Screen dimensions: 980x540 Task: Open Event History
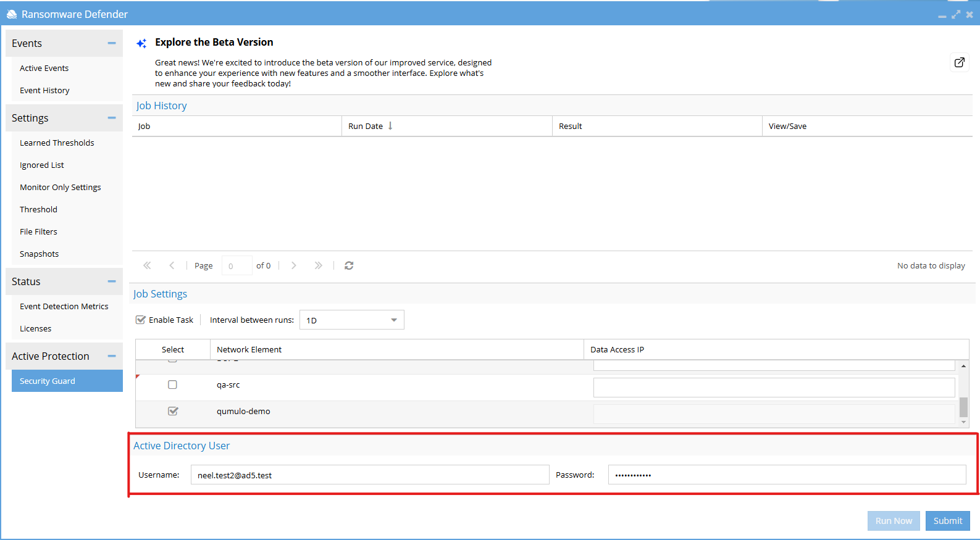(67, 90)
